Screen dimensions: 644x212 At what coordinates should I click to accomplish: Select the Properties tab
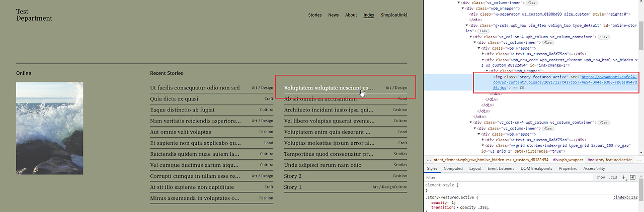tap(568, 169)
